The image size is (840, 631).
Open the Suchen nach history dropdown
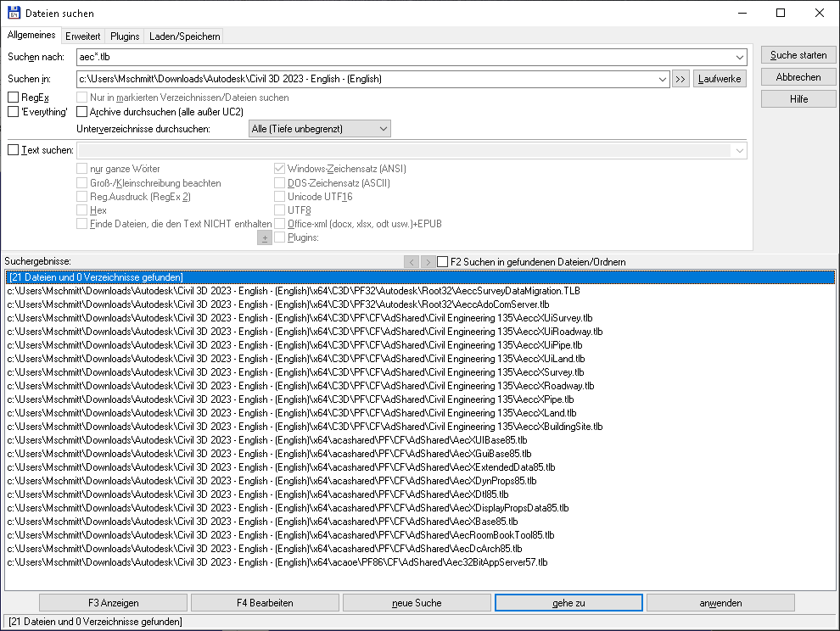(x=739, y=57)
